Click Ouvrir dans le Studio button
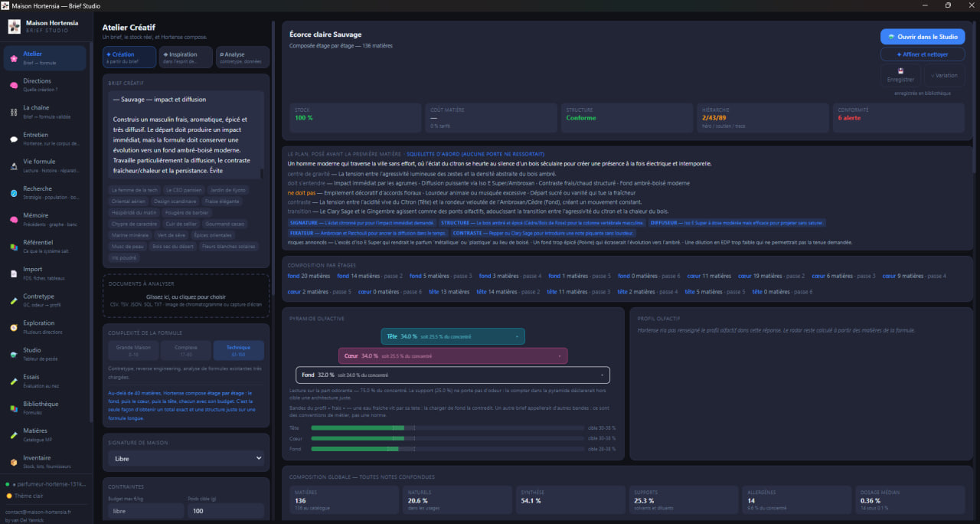The image size is (980, 524). (x=922, y=37)
